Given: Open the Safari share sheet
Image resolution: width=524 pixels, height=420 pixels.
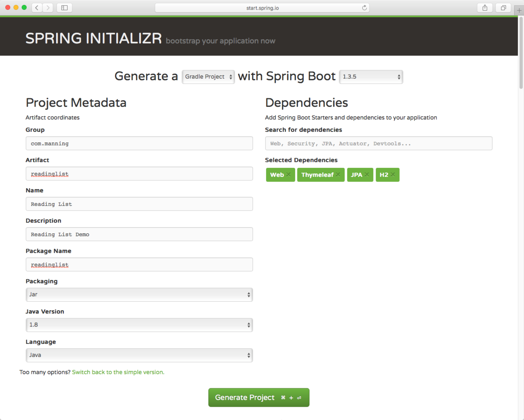Looking at the screenshot, I should click(485, 8).
